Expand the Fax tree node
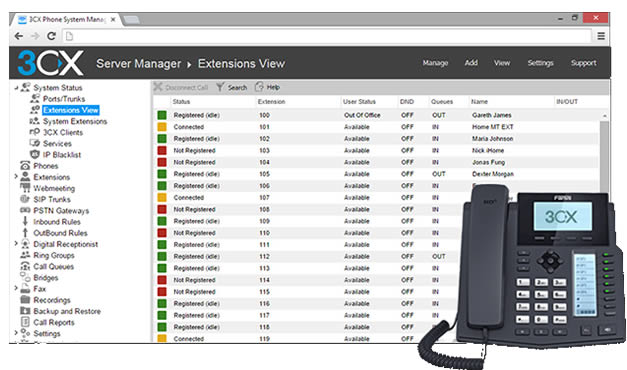This screenshot has width=627, height=370. 16,288
